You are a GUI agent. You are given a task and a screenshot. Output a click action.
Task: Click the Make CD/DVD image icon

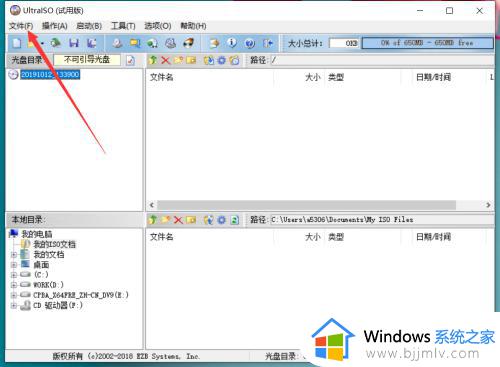pyautogui.click(x=117, y=43)
